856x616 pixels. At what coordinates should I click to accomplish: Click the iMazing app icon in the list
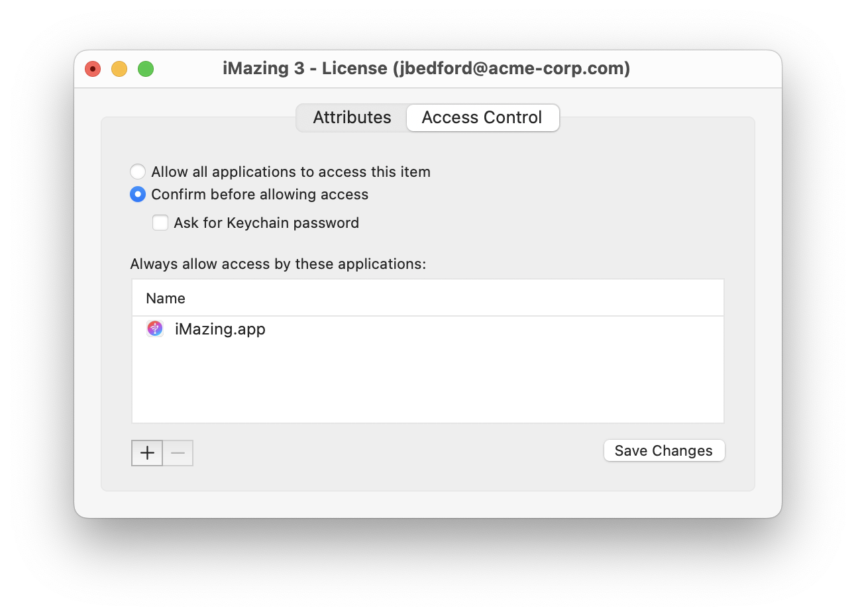pyautogui.click(x=155, y=329)
